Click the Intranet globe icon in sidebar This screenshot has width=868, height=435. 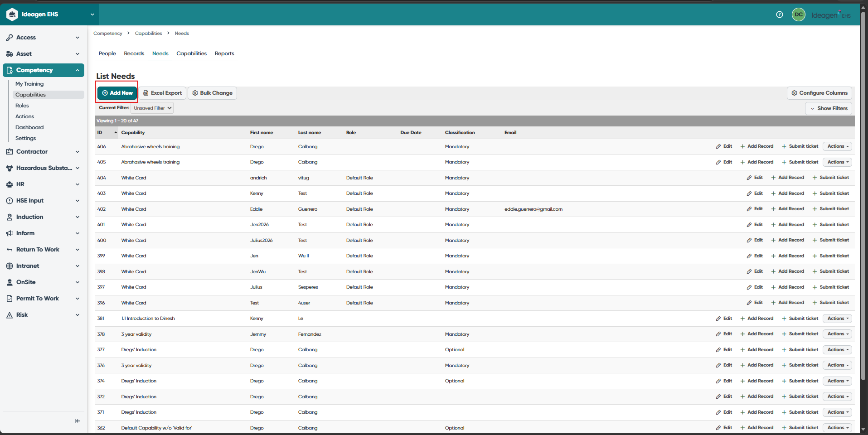pos(10,266)
